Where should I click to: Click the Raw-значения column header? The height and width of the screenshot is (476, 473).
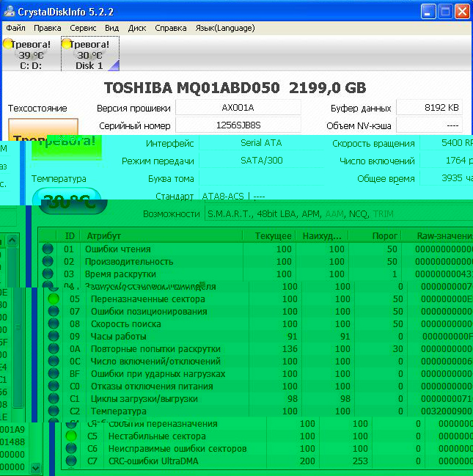pyautogui.click(x=437, y=236)
